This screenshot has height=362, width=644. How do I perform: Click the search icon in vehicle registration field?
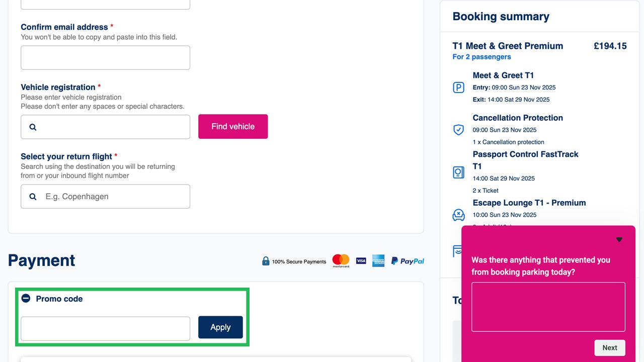33,127
